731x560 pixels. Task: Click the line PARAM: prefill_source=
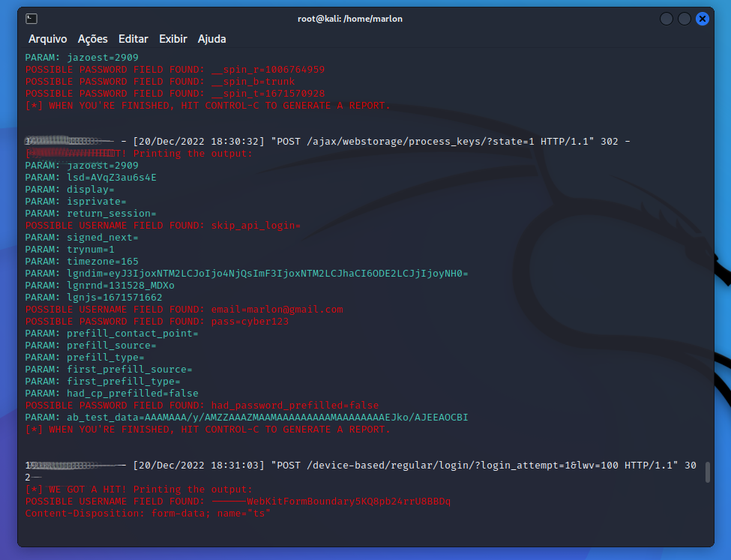pyautogui.click(x=91, y=346)
